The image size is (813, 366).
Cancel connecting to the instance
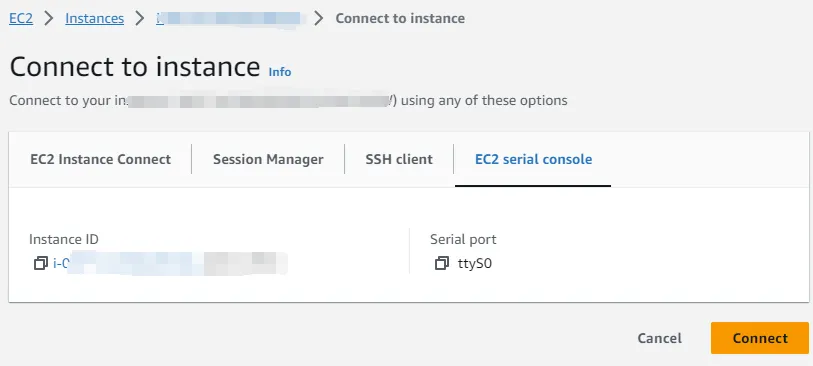(x=660, y=338)
